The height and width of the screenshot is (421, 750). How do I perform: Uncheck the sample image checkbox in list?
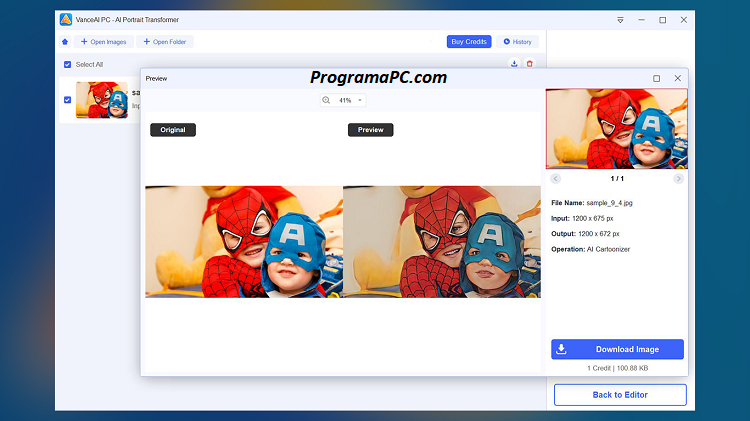[x=67, y=100]
